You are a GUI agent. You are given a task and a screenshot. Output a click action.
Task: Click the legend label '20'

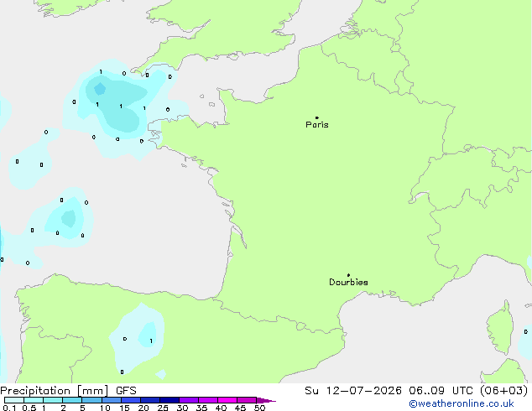(x=143, y=408)
